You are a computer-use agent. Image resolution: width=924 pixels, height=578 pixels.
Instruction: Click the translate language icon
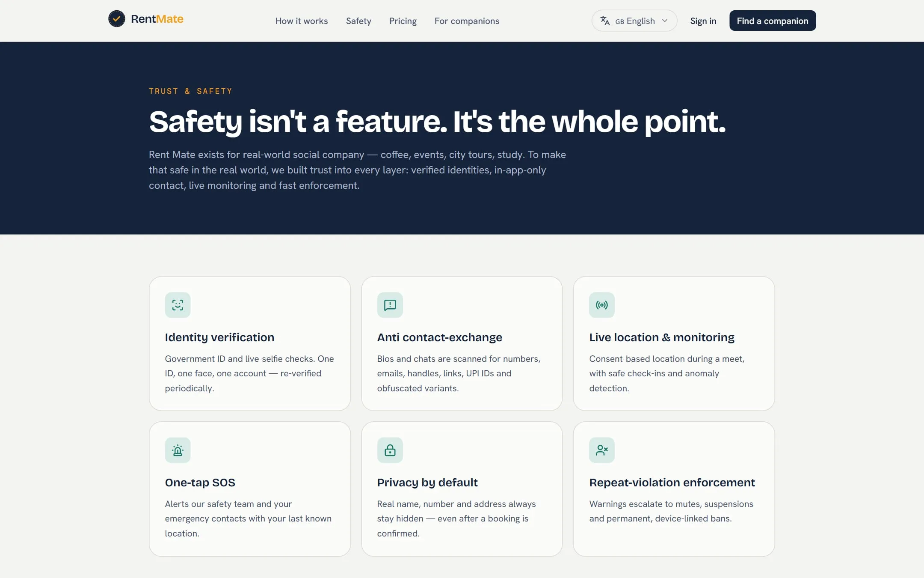click(x=605, y=21)
